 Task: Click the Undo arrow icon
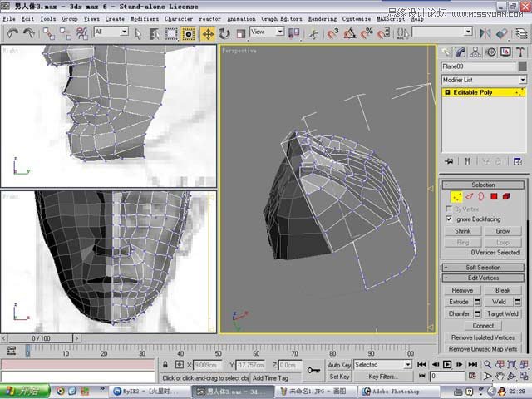[x=13, y=33]
